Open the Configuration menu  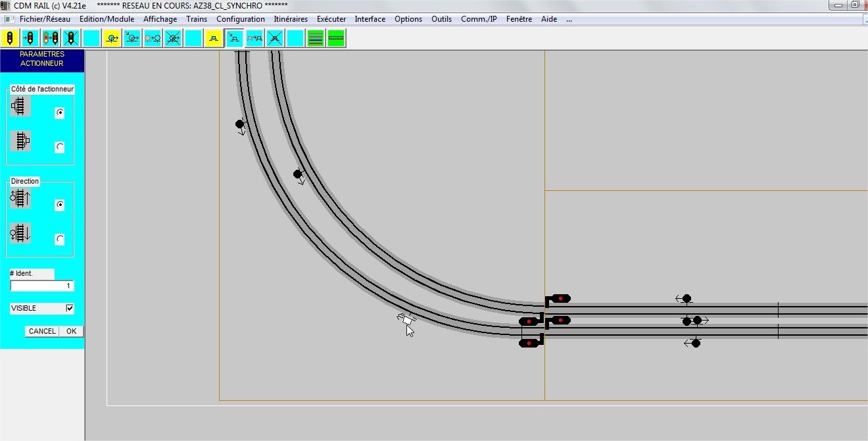241,19
